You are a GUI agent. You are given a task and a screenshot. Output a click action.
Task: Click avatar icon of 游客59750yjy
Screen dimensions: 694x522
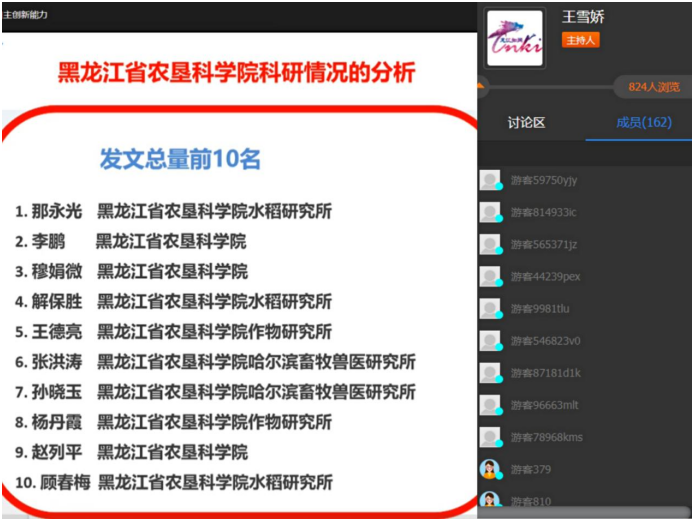point(490,180)
